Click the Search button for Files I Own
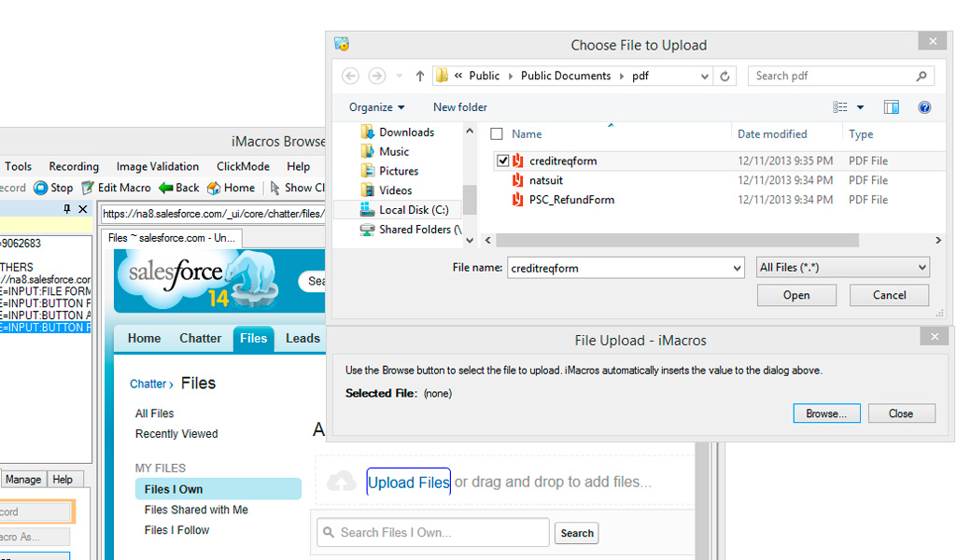 click(x=577, y=533)
